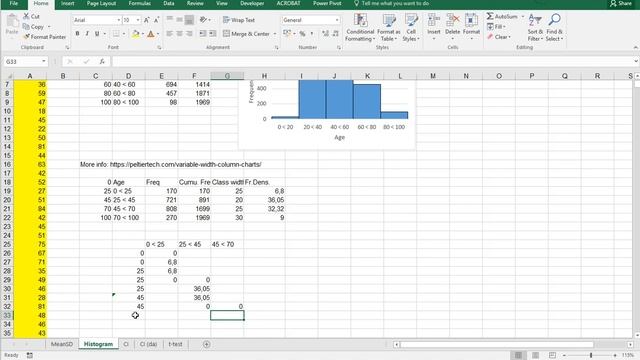Select the histogram chart

327,114
